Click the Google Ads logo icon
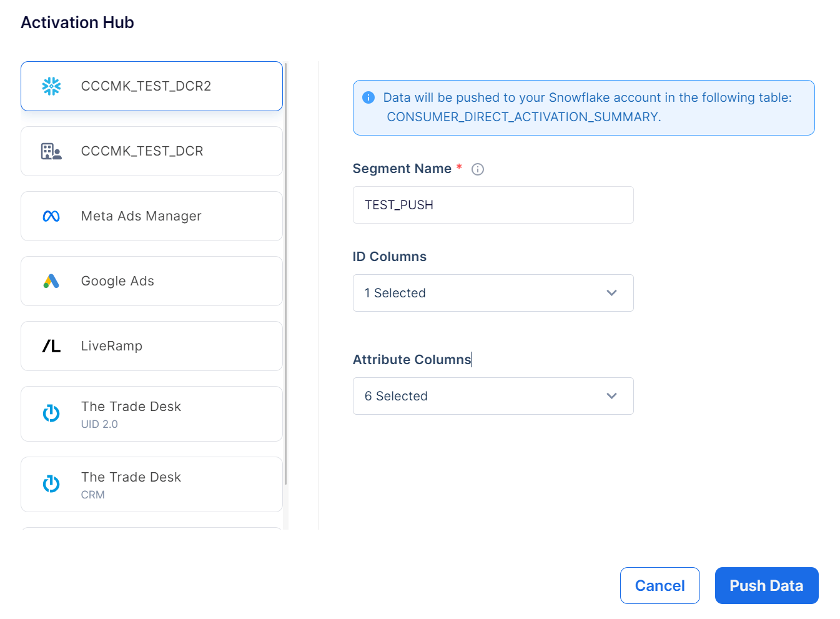This screenshot has width=840, height=619. (x=51, y=281)
